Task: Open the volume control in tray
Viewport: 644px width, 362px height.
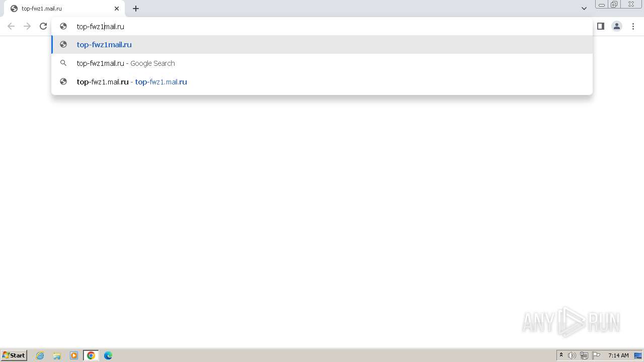Action: pyautogui.click(x=572, y=355)
